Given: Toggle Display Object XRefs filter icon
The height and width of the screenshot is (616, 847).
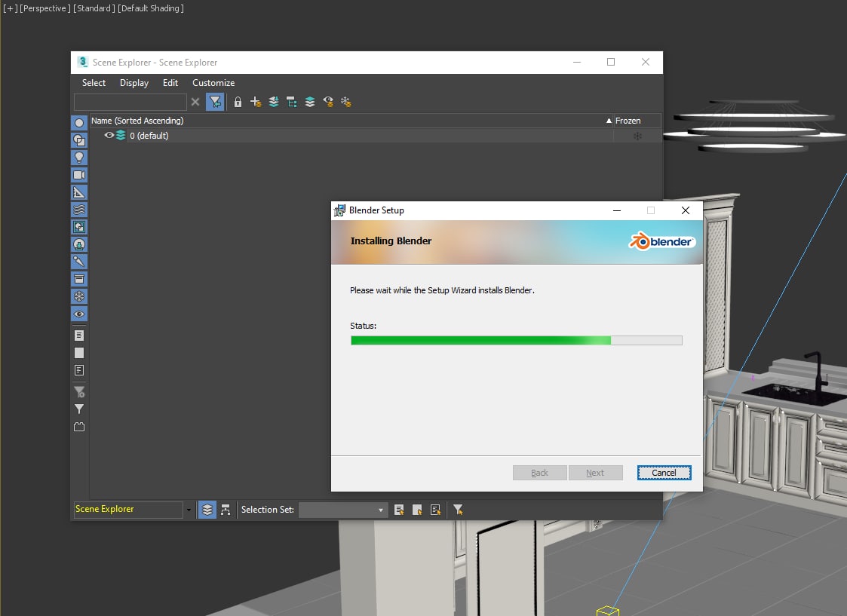Looking at the screenshot, I should pyautogui.click(x=79, y=244).
